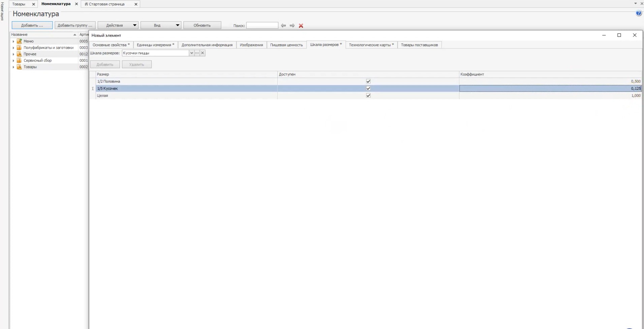Screen dimensions: 644x329
Task: Expand the Полуфабрикаты и заготовки node
Action: (13, 48)
